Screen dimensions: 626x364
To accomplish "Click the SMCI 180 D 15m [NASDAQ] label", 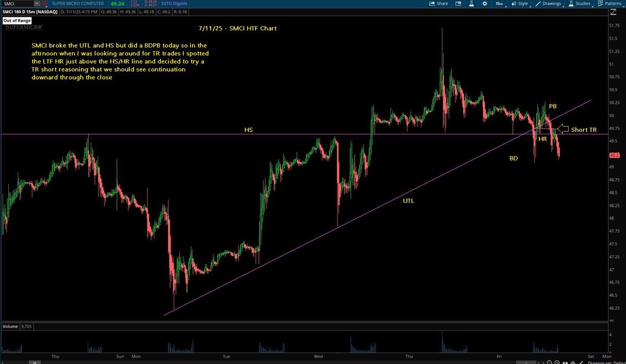I will [x=30, y=11].
